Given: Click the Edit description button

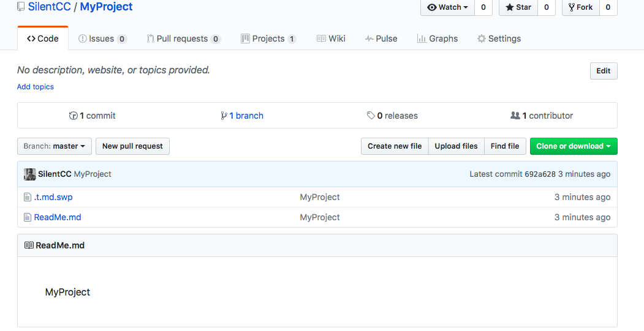Looking at the screenshot, I should click(x=604, y=71).
